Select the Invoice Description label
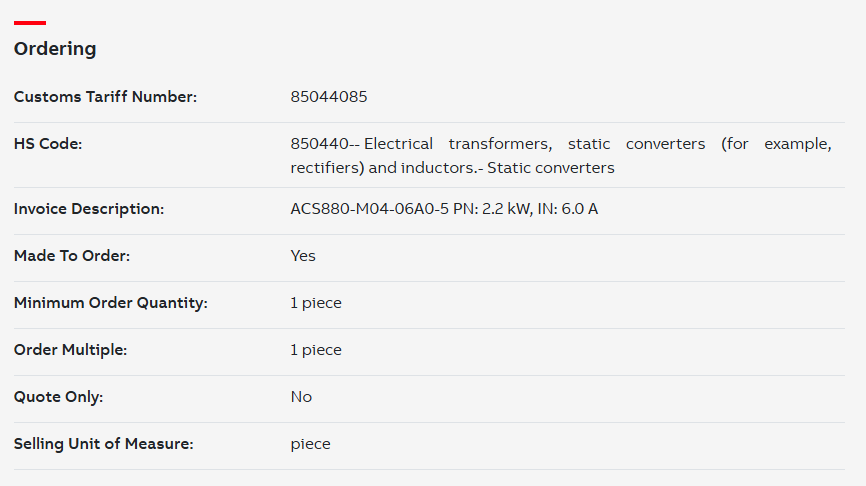The width and height of the screenshot is (866, 486). (89, 209)
